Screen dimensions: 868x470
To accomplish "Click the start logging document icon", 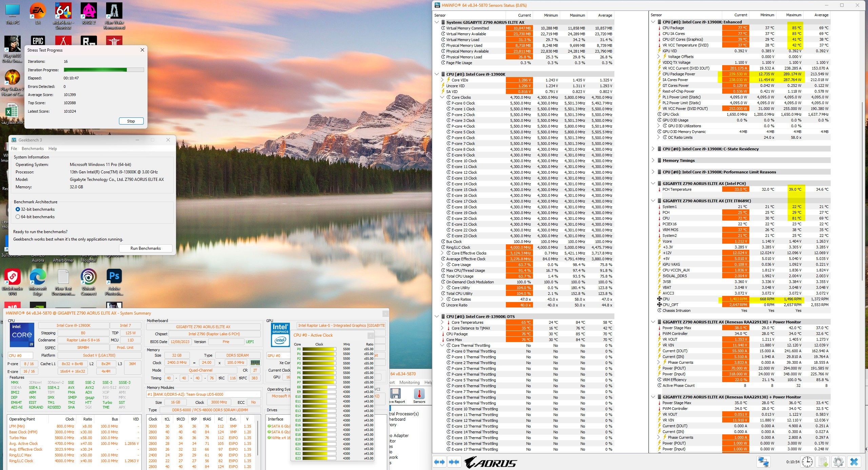I will click(823, 462).
